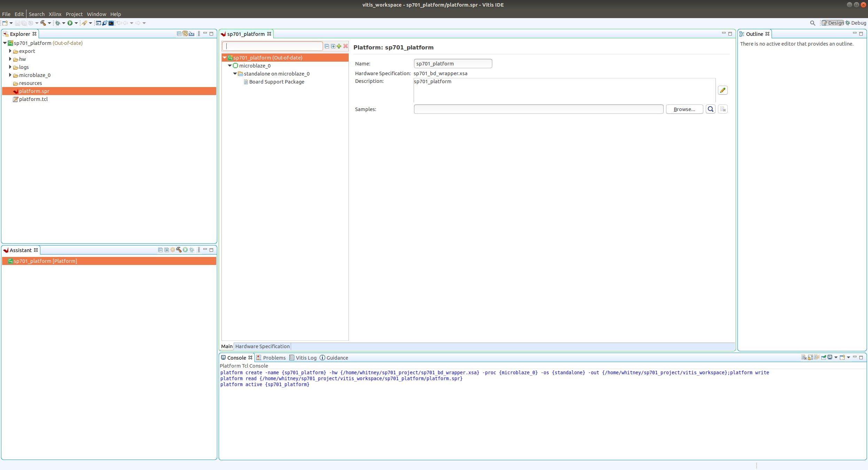Toggle Word Wrap in the Console toolbar
The image size is (868, 470).
coord(817,358)
